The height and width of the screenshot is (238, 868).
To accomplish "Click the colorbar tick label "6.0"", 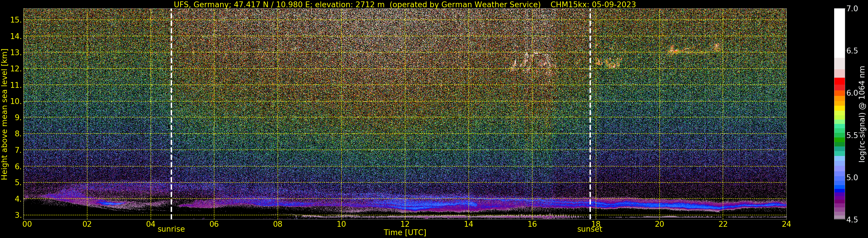I will click(x=852, y=93).
